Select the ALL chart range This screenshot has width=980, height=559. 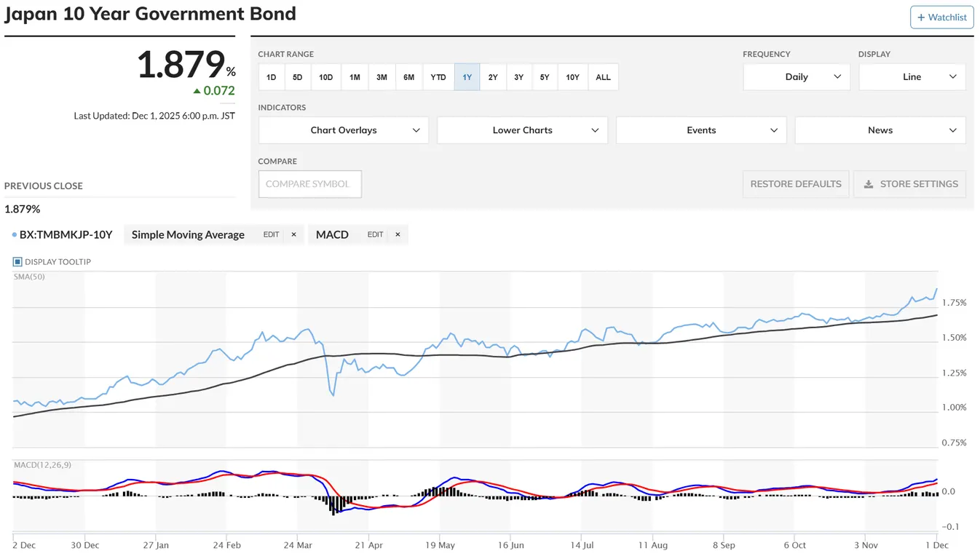(603, 77)
